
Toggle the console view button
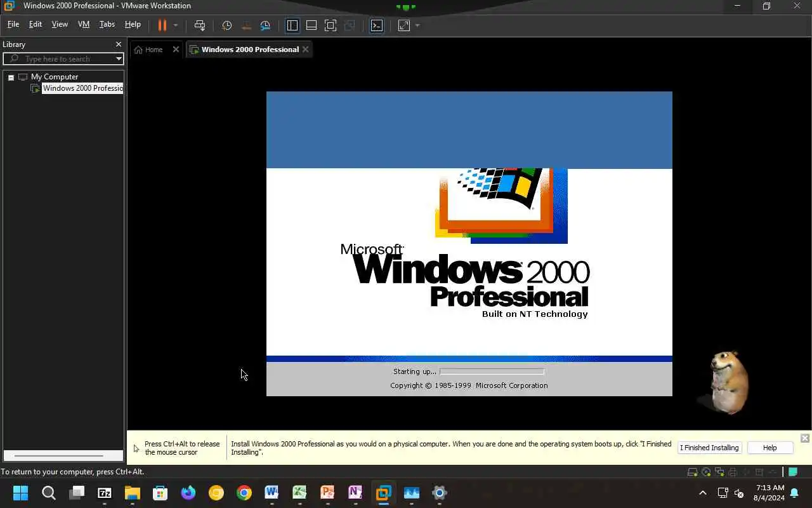(x=377, y=25)
